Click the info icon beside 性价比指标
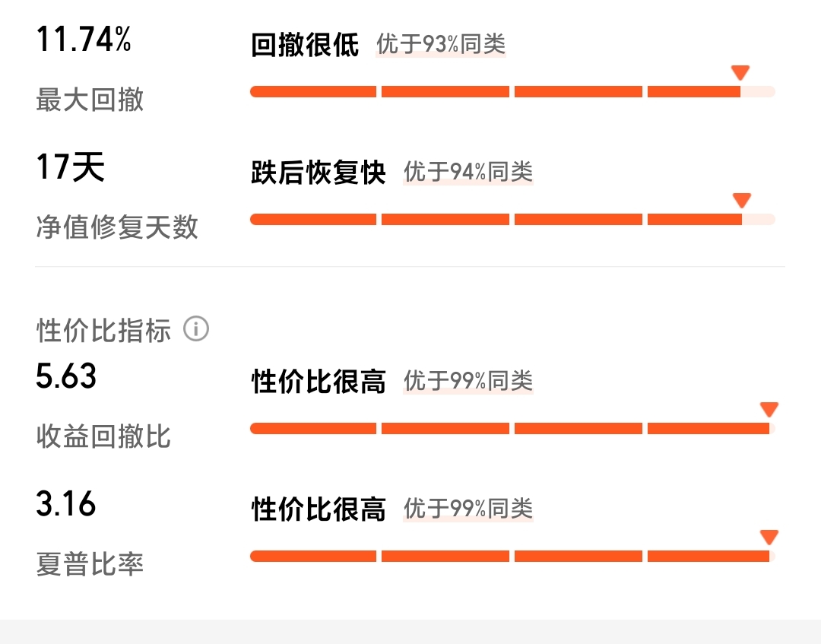The width and height of the screenshot is (821, 644). tap(196, 328)
